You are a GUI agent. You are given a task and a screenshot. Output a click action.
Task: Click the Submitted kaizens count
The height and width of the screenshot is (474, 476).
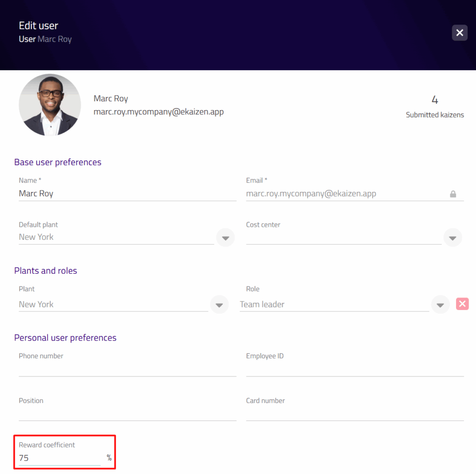[x=435, y=100]
